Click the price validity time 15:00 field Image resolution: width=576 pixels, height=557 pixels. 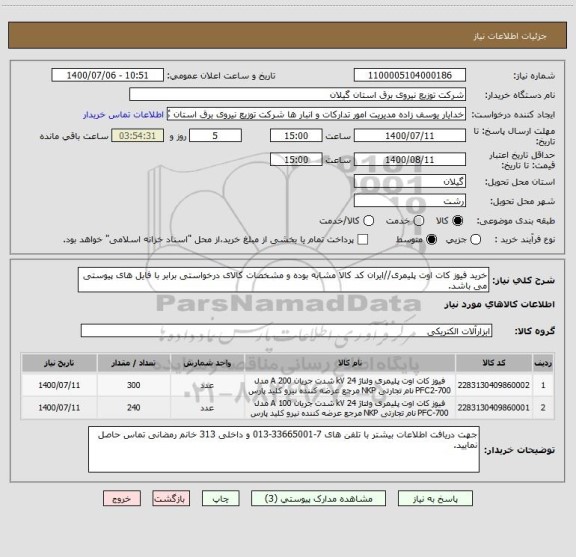click(x=296, y=159)
